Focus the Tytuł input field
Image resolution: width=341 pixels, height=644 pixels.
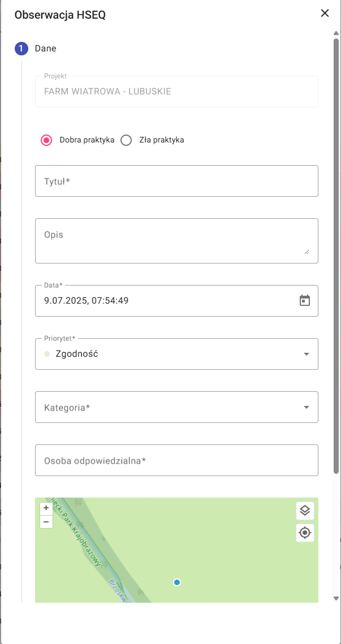point(176,181)
